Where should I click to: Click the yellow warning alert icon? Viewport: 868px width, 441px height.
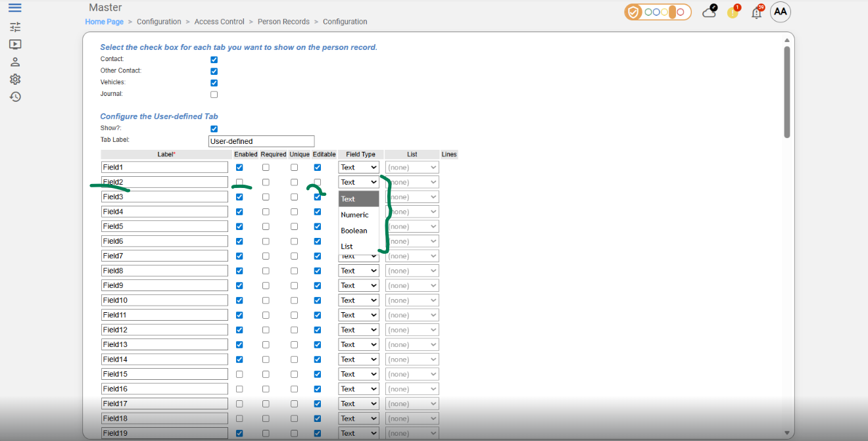pos(733,12)
